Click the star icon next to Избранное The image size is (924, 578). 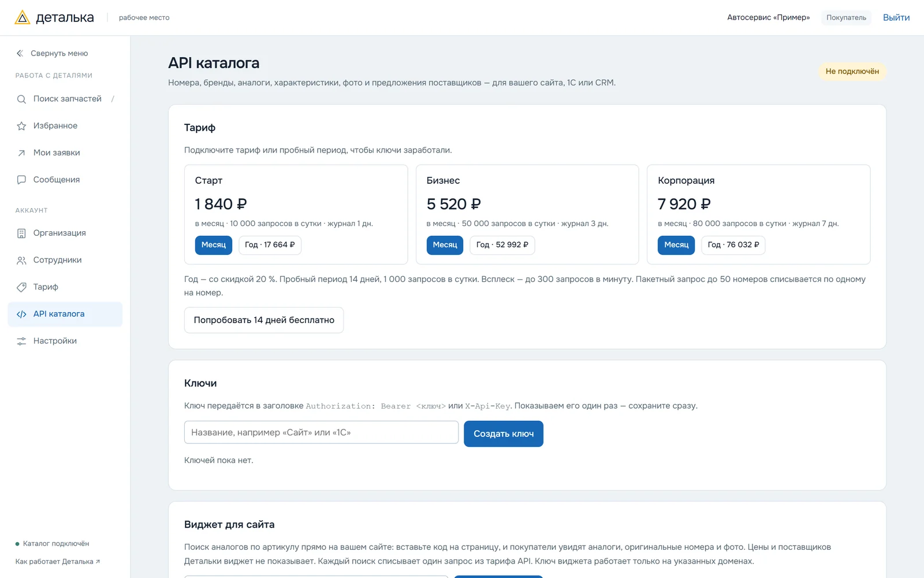(21, 126)
